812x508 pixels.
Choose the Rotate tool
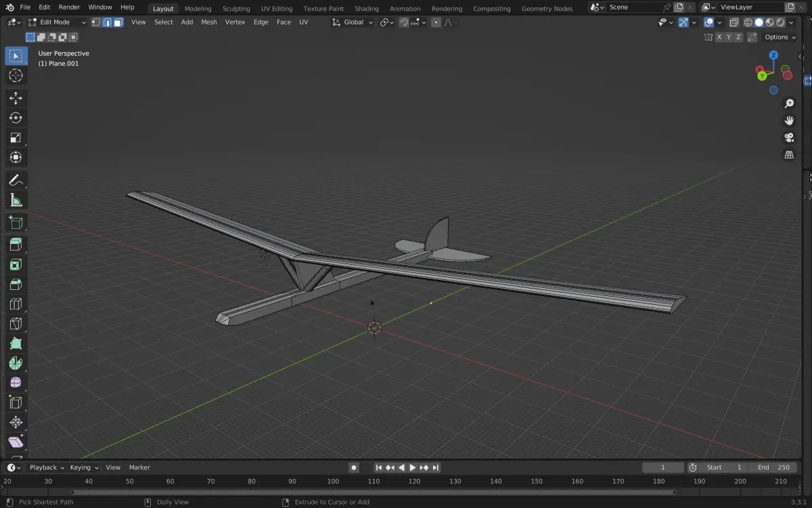click(16, 118)
